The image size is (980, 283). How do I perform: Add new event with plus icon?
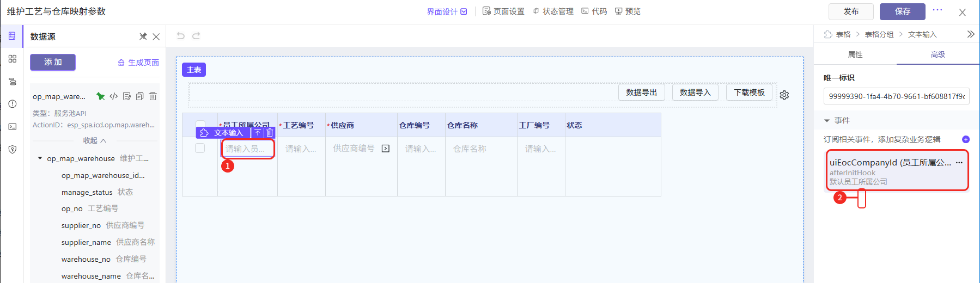click(965, 139)
